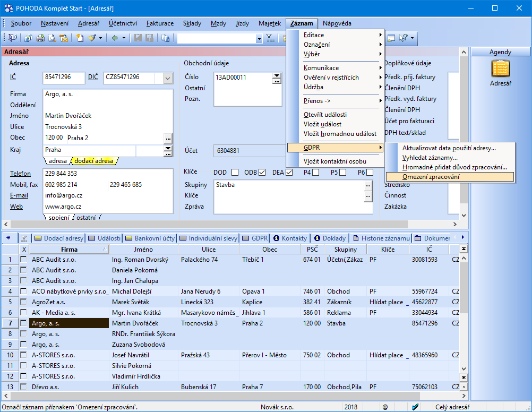Check the box for Dřevo a.s. row

[23, 387]
